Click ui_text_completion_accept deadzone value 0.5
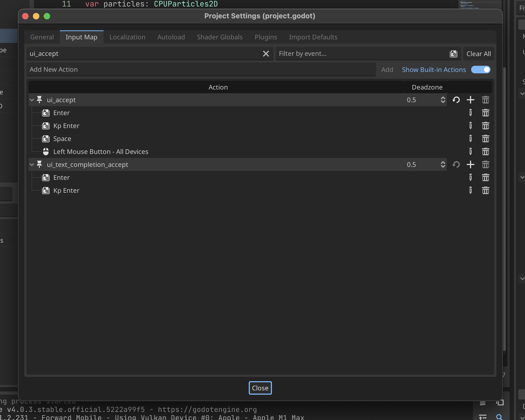This screenshot has width=525, height=420. [411, 165]
